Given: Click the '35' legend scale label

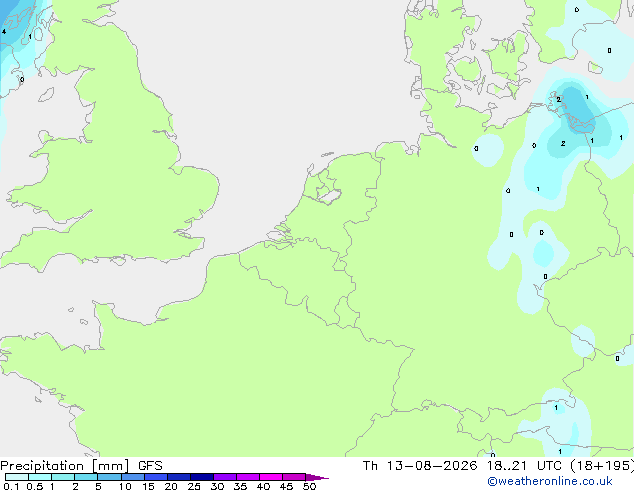Looking at the screenshot, I should click(240, 486).
